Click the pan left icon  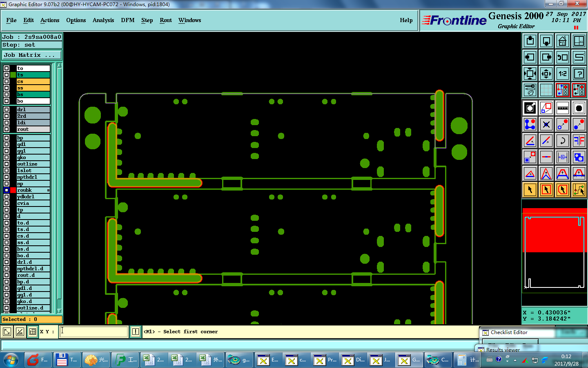(530, 57)
